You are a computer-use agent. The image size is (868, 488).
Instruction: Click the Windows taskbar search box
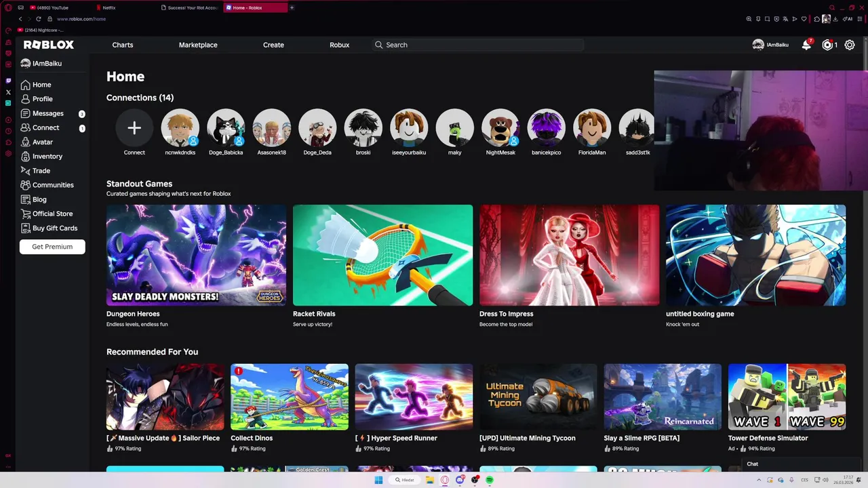[406, 480]
